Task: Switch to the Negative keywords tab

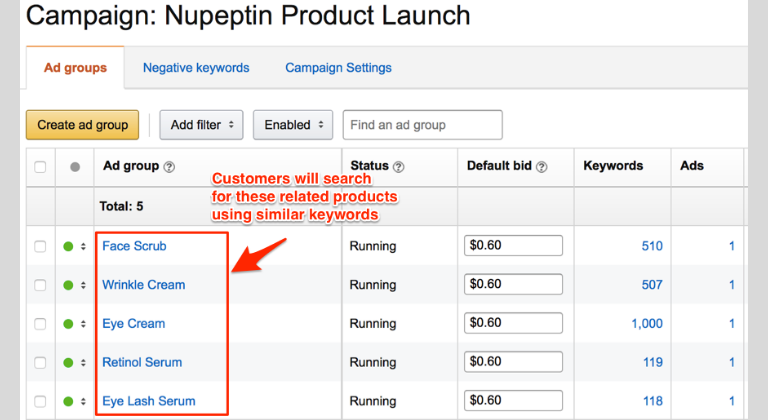Action: (196, 68)
